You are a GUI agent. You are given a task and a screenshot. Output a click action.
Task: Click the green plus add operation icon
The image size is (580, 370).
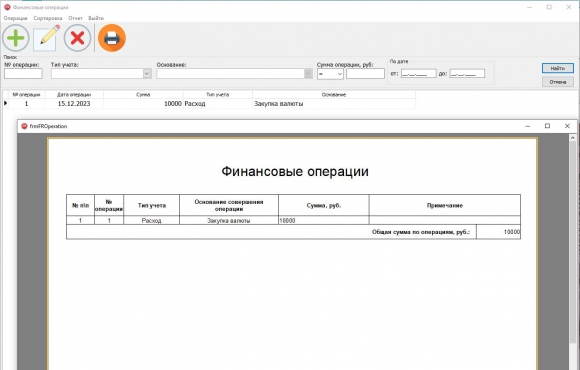[x=16, y=38]
